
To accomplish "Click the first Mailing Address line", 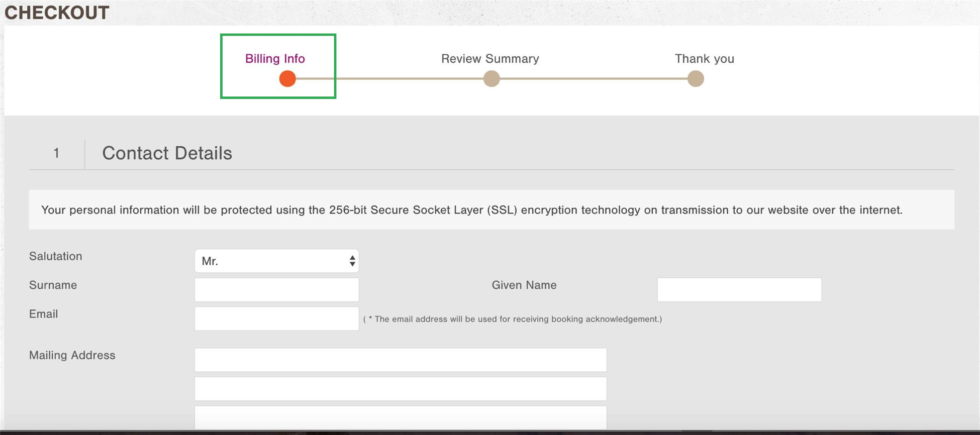I will pos(401,360).
